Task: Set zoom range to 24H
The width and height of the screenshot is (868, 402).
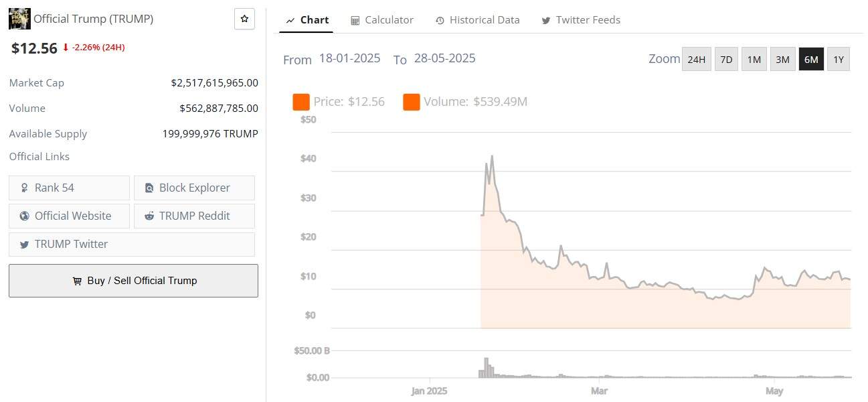Action: [696, 59]
